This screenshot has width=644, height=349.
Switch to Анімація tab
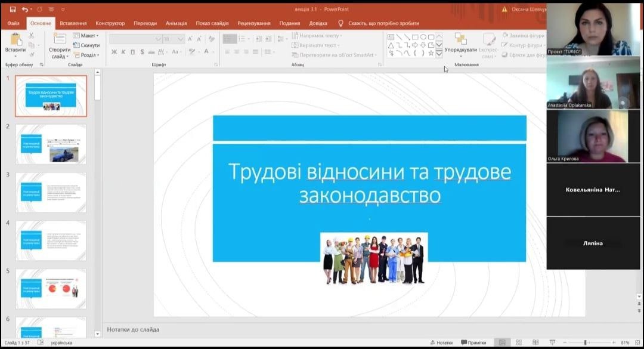(176, 23)
